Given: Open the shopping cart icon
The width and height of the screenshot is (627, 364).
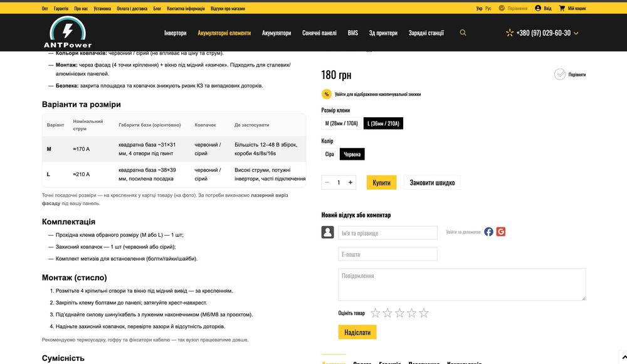Looking at the screenshot, I should pyautogui.click(x=562, y=8).
